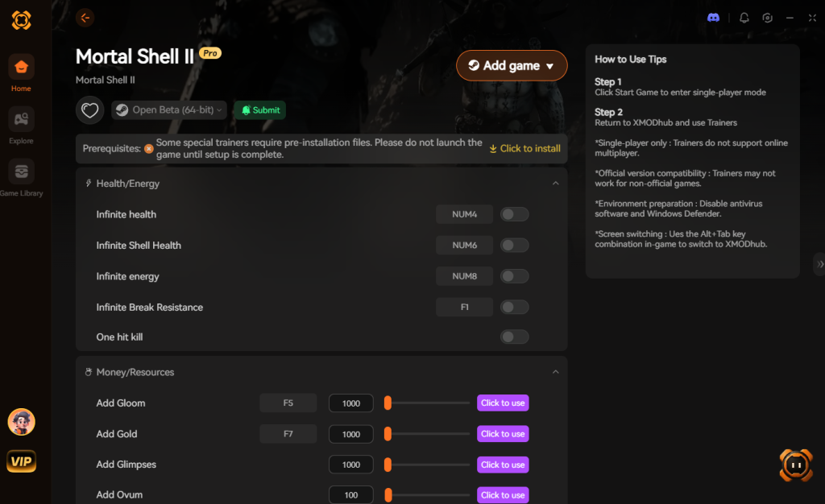Open Add game dropdown
This screenshot has height=504, width=825.
(512, 66)
